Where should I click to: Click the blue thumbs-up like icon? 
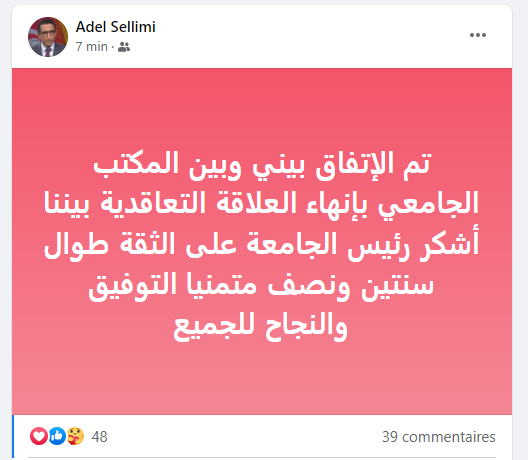pos(57,436)
